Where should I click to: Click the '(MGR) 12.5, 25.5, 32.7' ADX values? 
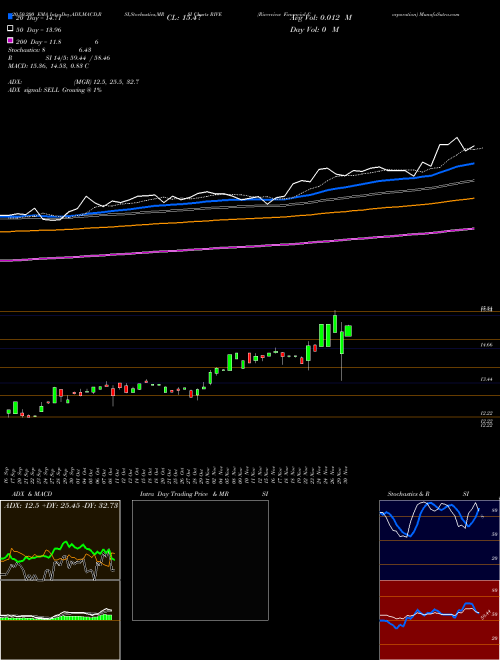click(x=106, y=82)
